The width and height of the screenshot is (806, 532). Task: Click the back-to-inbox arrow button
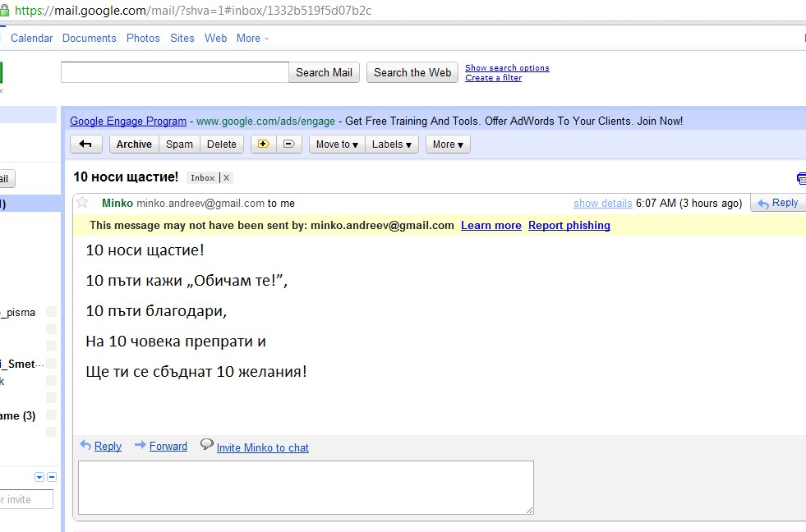[85, 144]
